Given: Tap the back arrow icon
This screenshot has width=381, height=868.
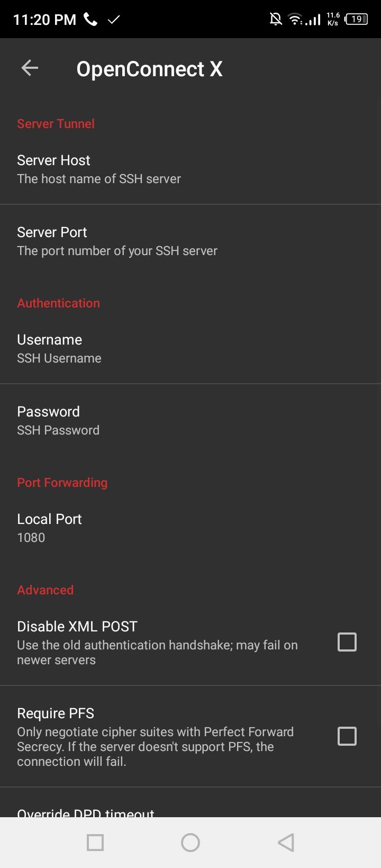Looking at the screenshot, I should pos(30,68).
